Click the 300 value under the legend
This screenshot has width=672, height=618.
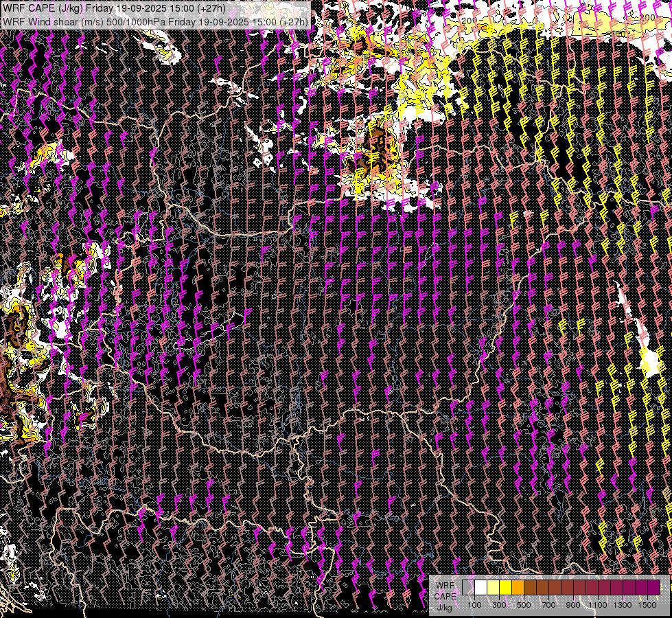(499, 605)
